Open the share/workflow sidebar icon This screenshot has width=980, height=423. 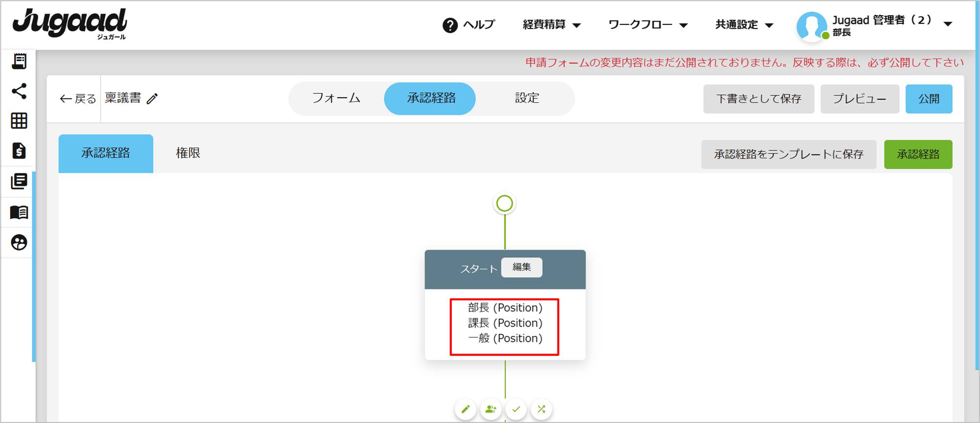(19, 91)
